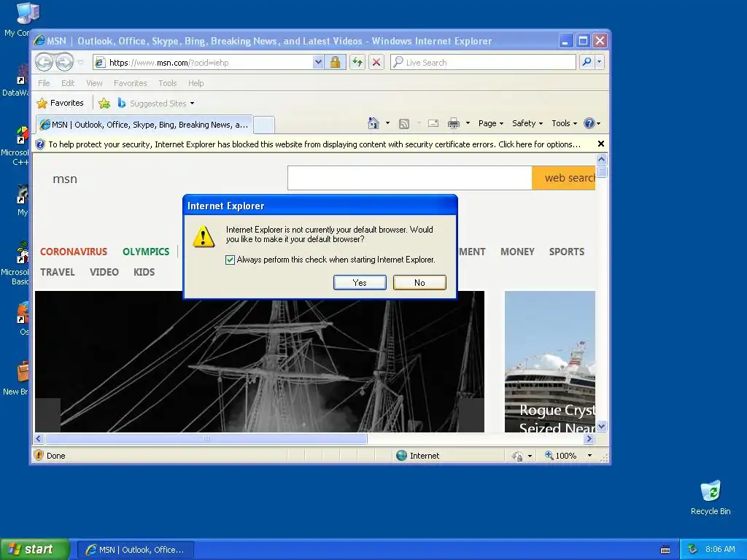Image resolution: width=747 pixels, height=560 pixels.
Task: Click the Windows Start button
Action: coord(34,549)
